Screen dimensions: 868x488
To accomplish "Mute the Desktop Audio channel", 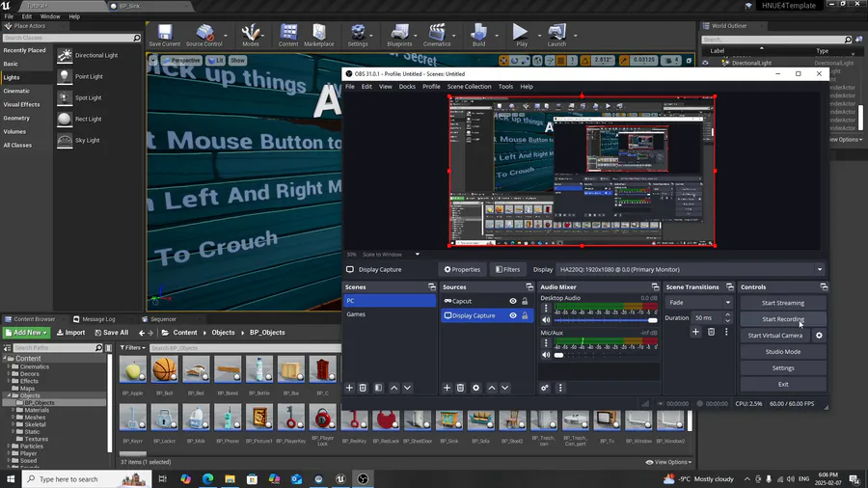I will 546,320.
